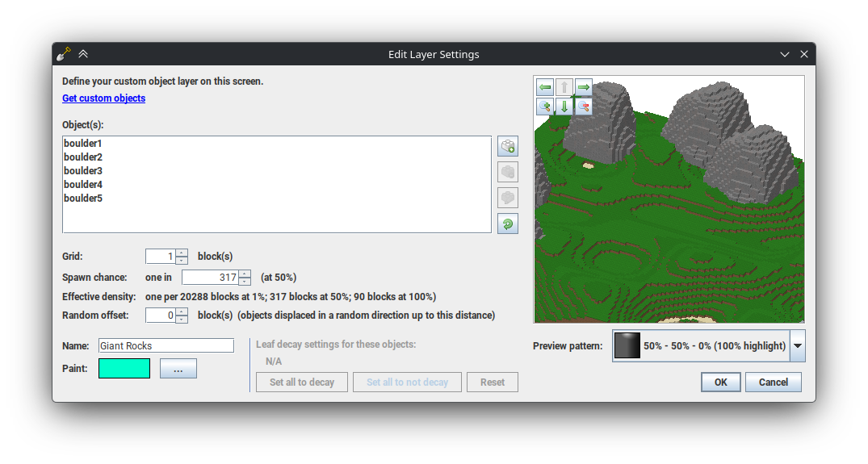
Task: Decrease the Spawn chance value
Action: [245, 282]
